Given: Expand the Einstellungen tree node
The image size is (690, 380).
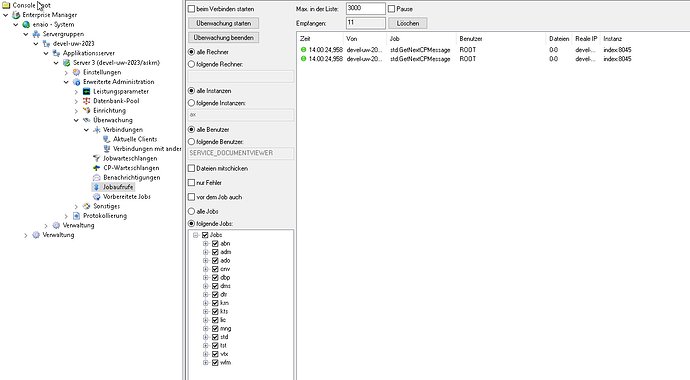Looking at the screenshot, I should pos(66,73).
